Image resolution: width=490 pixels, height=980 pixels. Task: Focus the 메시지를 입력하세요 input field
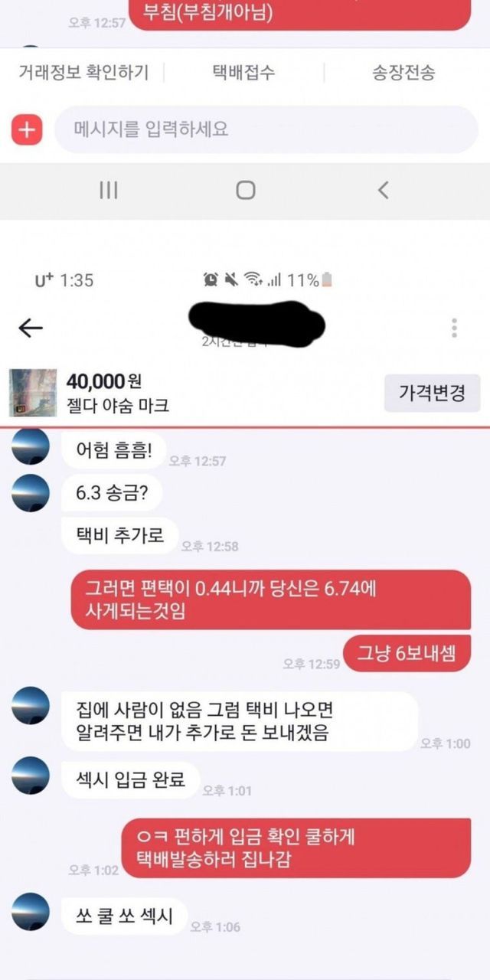pos(266,129)
